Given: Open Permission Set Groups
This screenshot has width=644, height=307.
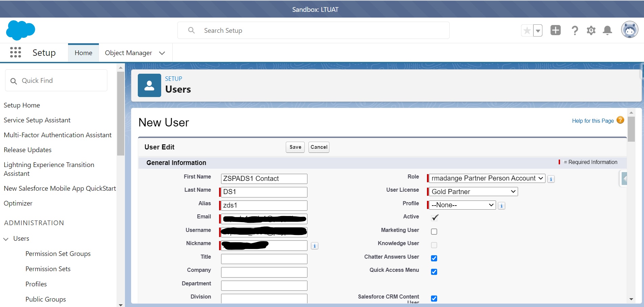Looking at the screenshot, I should tap(58, 254).
